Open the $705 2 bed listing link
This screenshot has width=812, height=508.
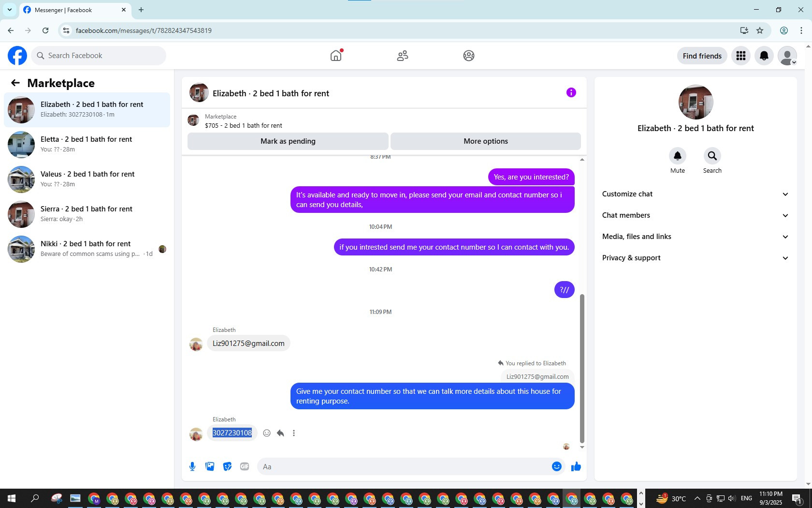pyautogui.click(x=244, y=125)
